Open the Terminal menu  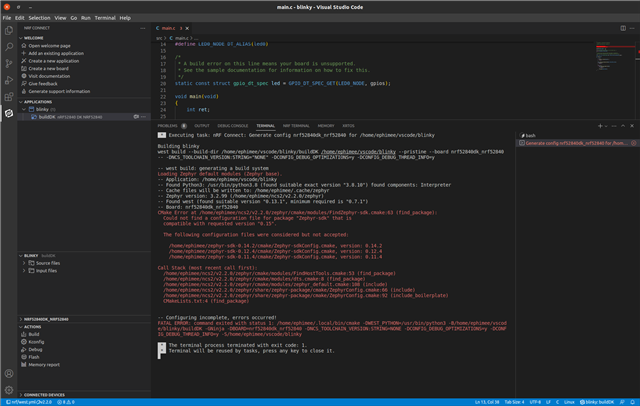(105, 18)
